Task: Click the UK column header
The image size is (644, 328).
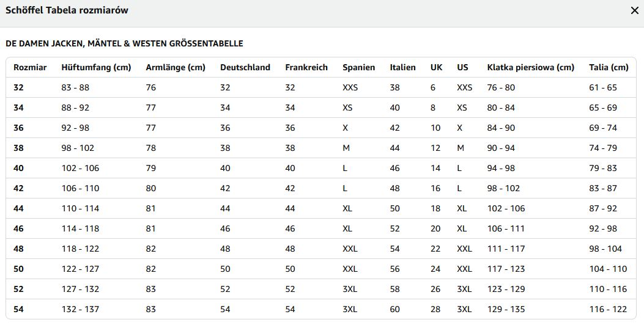Action: (436, 67)
